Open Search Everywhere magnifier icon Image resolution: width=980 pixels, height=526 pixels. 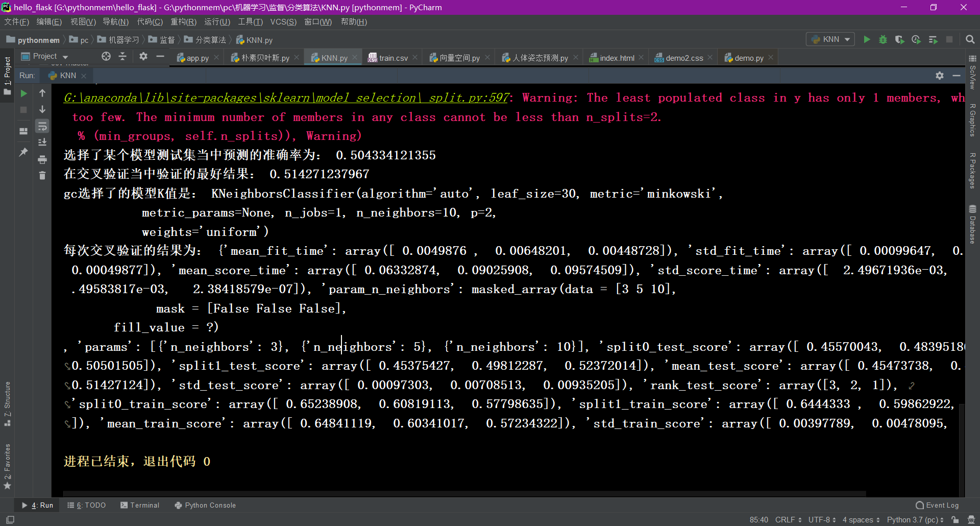(970, 39)
